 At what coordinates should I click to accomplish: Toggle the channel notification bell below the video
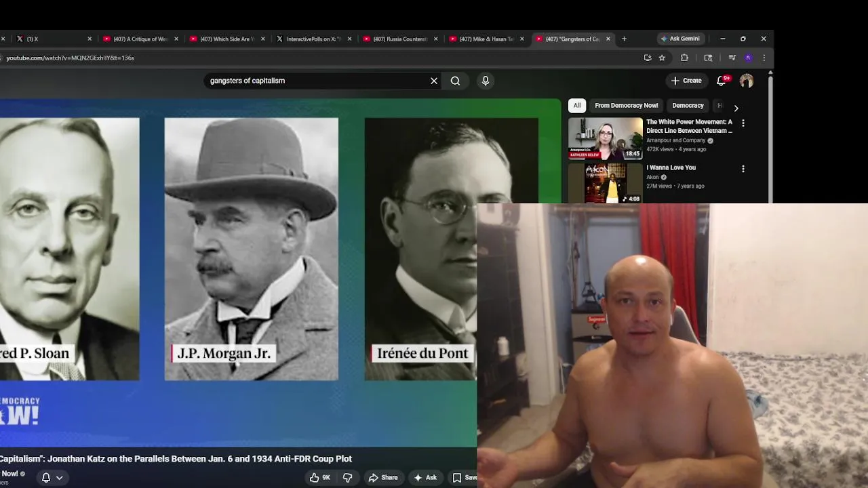(46, 477)
